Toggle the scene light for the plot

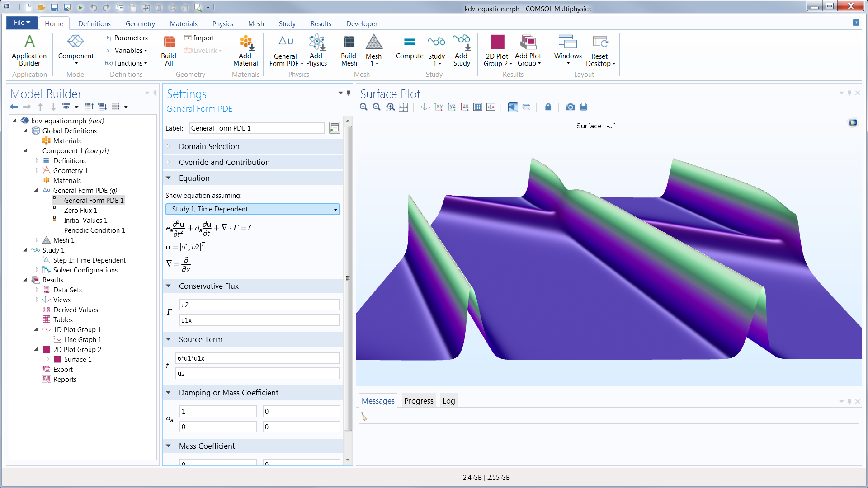(513, 107)
